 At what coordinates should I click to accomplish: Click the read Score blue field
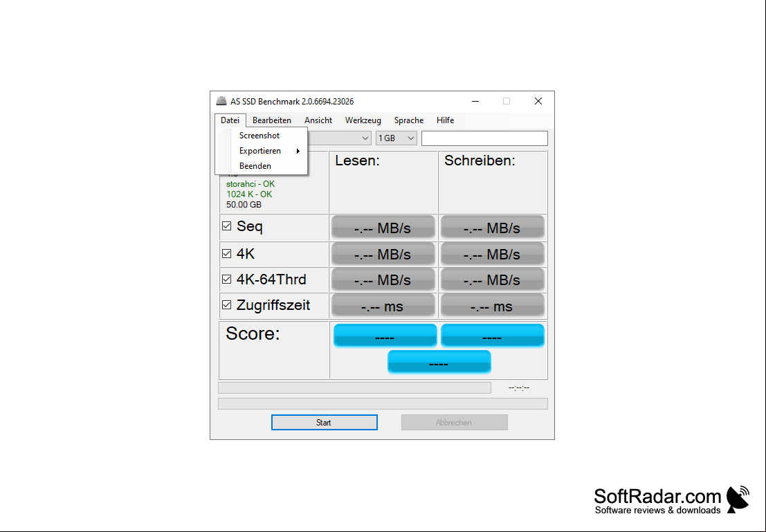(x=385, y=336)
